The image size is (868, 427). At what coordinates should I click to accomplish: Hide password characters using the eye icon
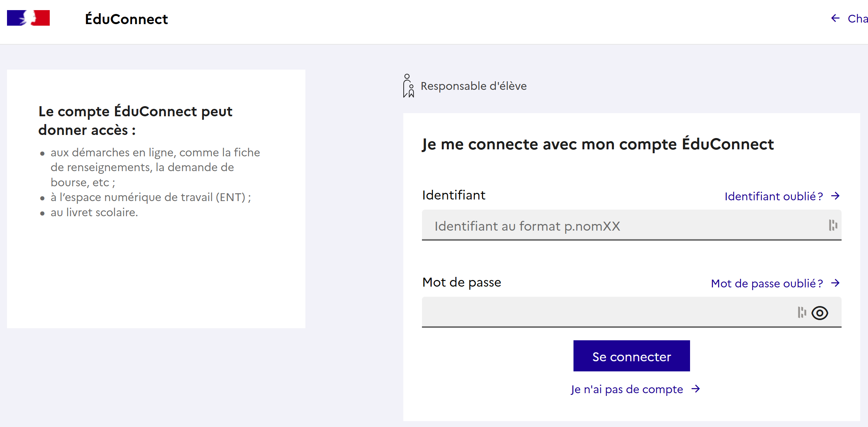820,313
